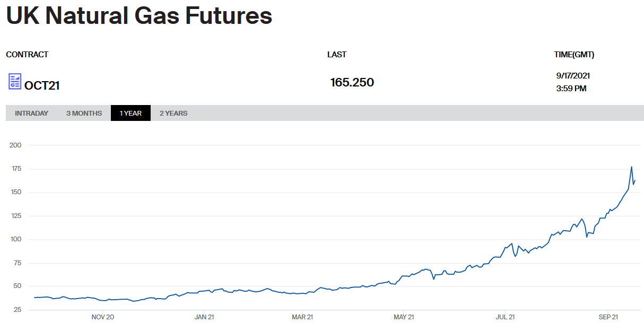Switch to the INTRADAY tab
644x323 pixels.
pos(32,113)
